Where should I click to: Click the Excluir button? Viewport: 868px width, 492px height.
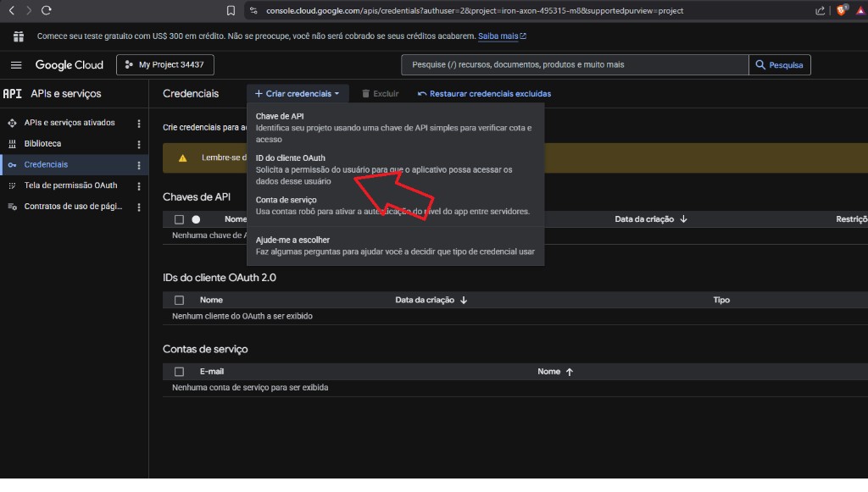click(381, 94)
